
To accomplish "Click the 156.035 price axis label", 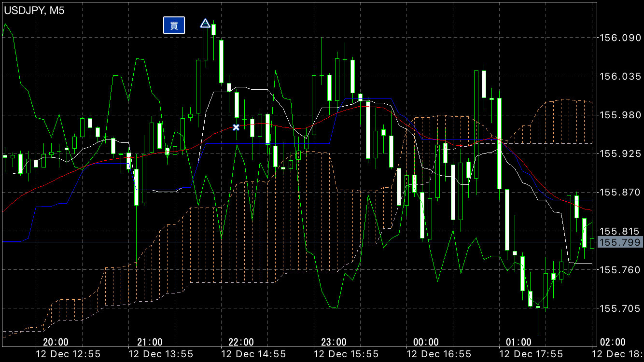I will point(619,76).
